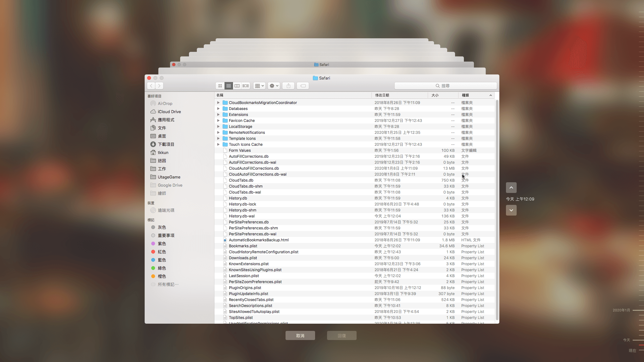This screenshot has height=362, width=644.
Task: Expand the CloudBookmarksMigrationCoordinator folder
Action: pos(218,103)
